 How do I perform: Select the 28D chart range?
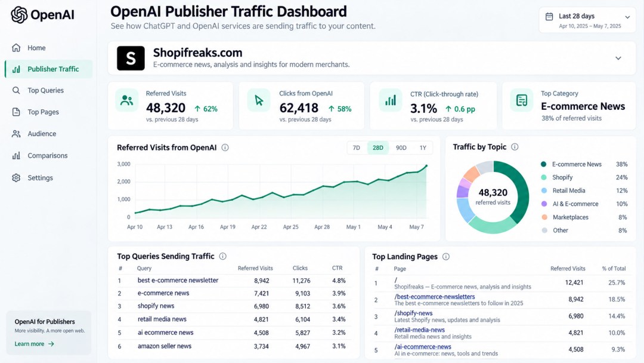[x=378, y=147]
